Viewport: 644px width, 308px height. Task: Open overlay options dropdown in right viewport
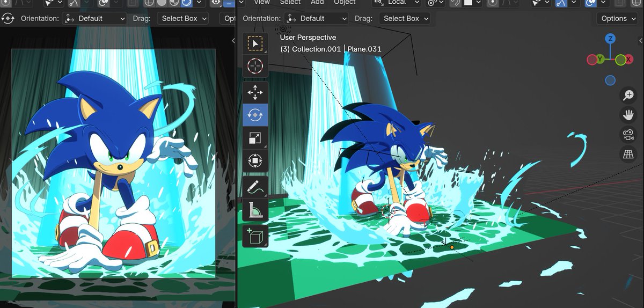[602, 2]
